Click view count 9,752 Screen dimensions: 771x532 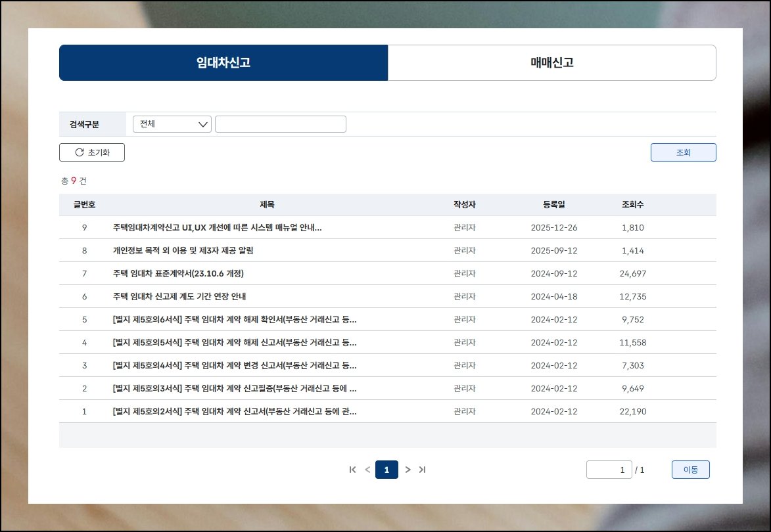[x=633, y=319]
